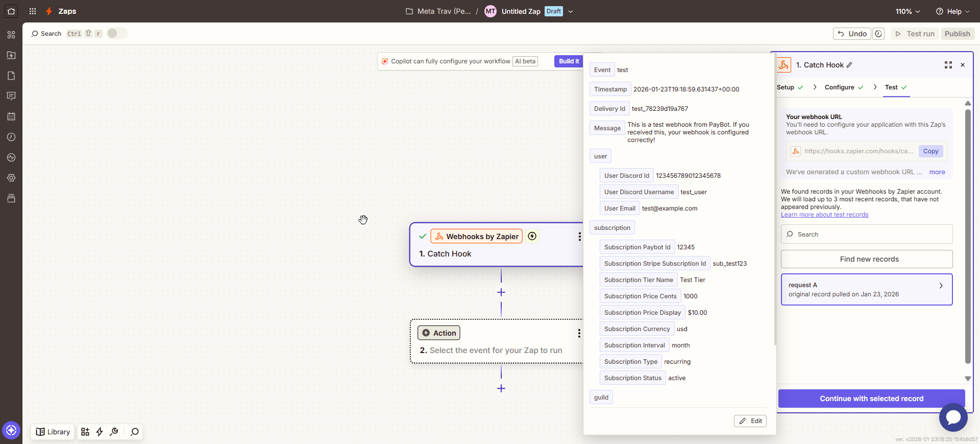Click Continue with selected record
This screenshot has height=444, width=980.
click(x=871, y=399)
